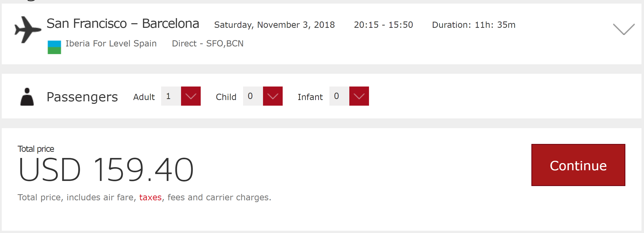Click the Duration 11h 35m text
Image resolution: width=644 pixels, height=233 pixels.
point(474,25)
